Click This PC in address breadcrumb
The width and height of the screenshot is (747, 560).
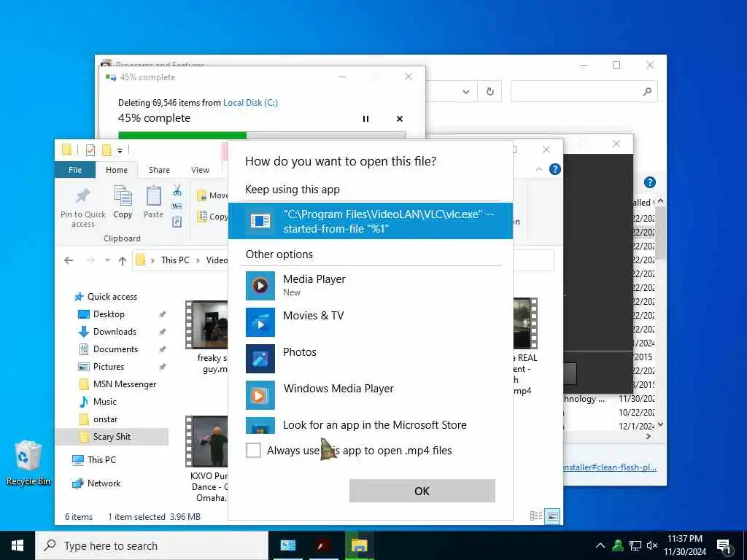click(x=175, y=260)
